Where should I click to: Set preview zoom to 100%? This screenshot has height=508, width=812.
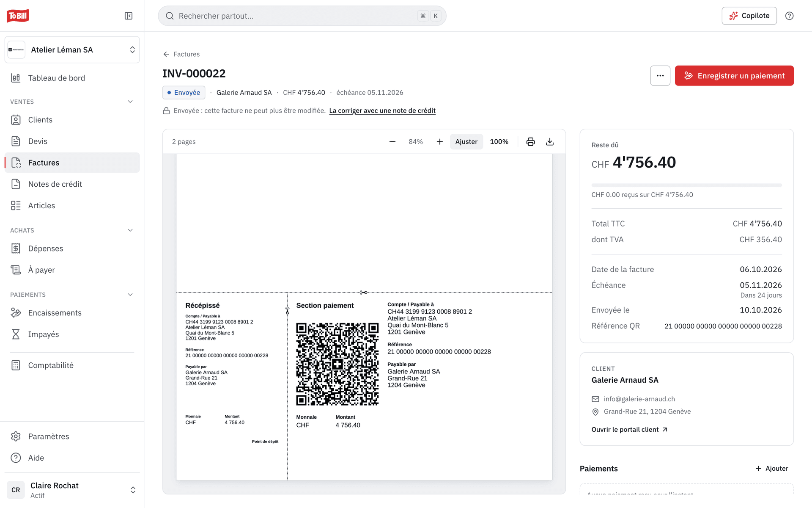click(499, 141)
